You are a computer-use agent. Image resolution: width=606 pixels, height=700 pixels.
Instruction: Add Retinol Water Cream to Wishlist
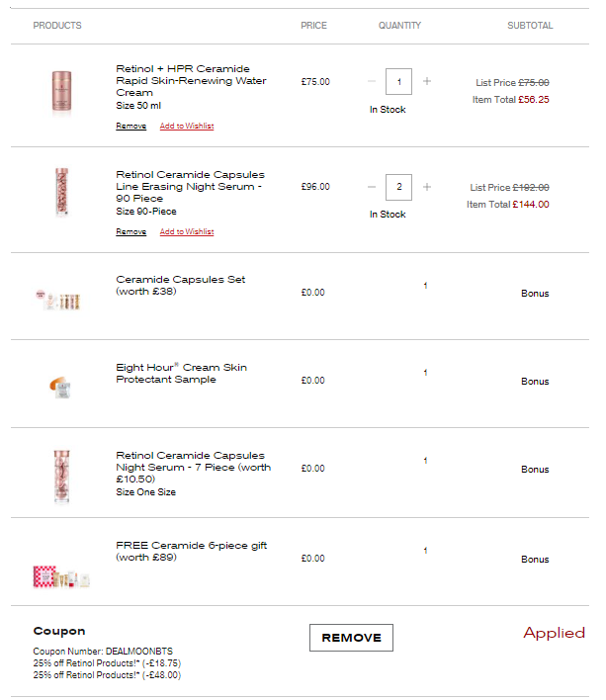click(x=187, y=127)
